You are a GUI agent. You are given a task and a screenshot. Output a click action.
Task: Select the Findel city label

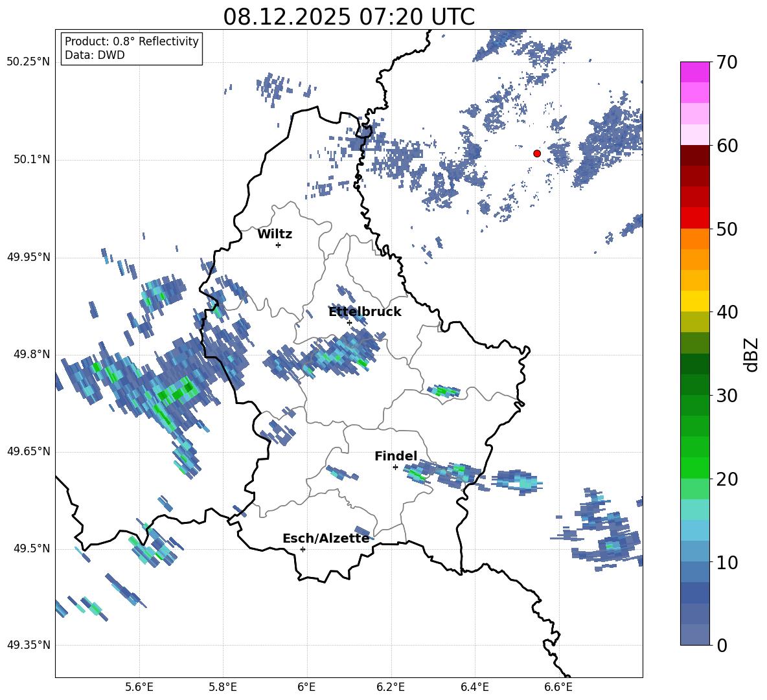396,456
